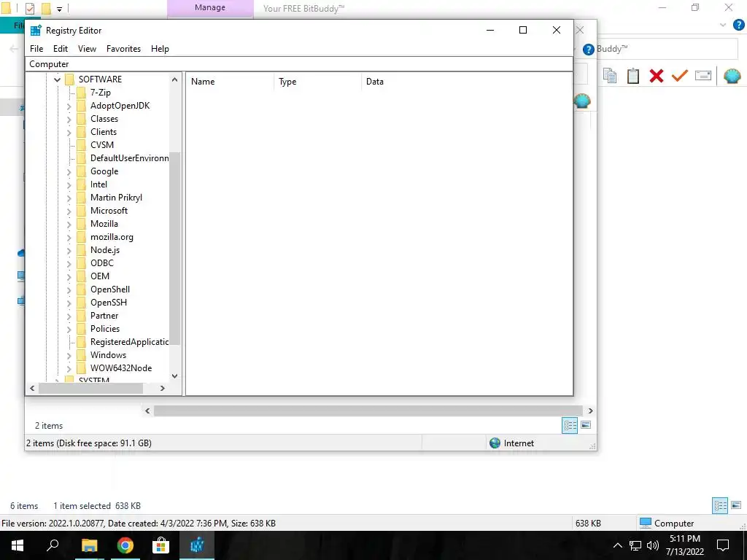
Task: Select the CVSM key
Action: 102,145
